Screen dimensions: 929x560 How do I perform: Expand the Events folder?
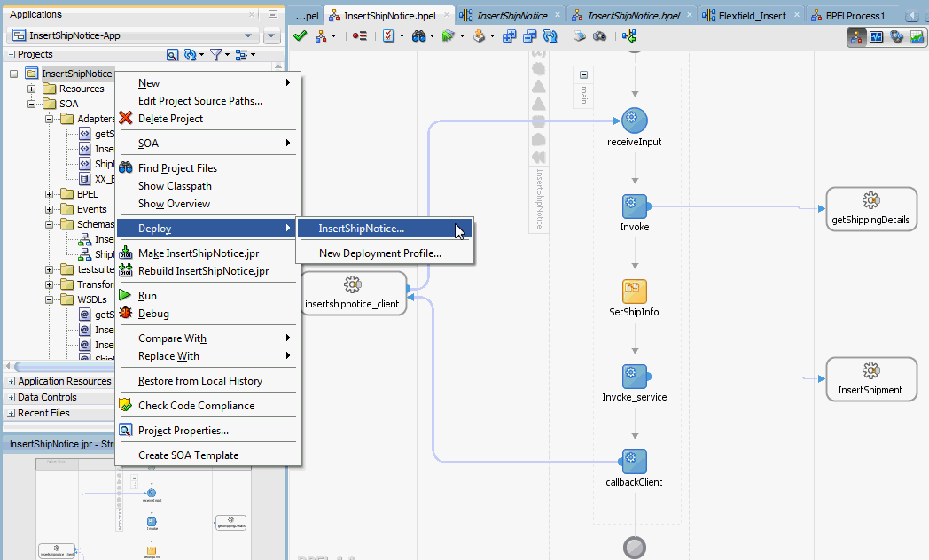(x=50, y=209)
